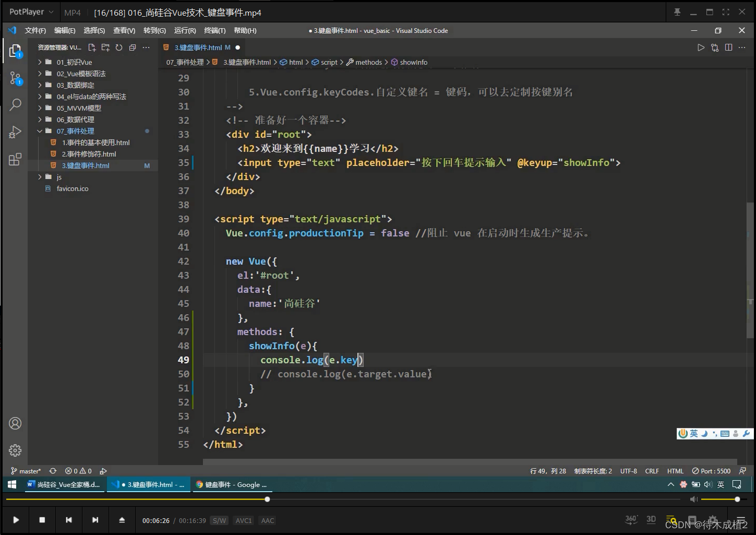Toggle PotPlayer 360 degree video mode

coord(631,519)
